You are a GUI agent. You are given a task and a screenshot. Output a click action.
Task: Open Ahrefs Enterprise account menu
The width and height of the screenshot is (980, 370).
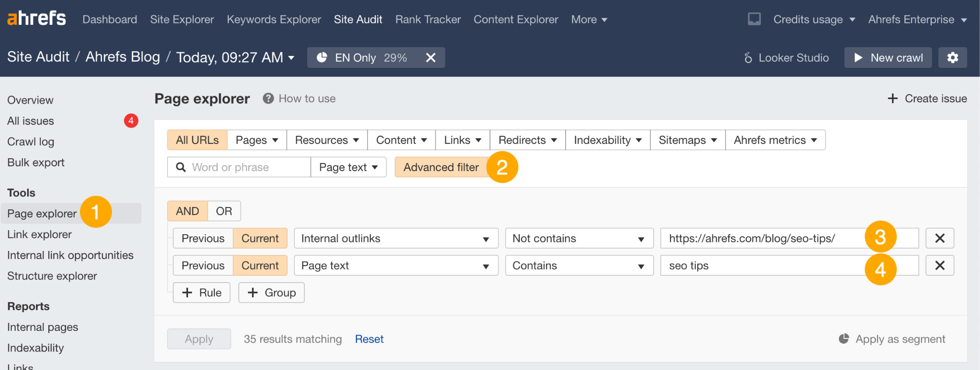click(x=917, y=20)
